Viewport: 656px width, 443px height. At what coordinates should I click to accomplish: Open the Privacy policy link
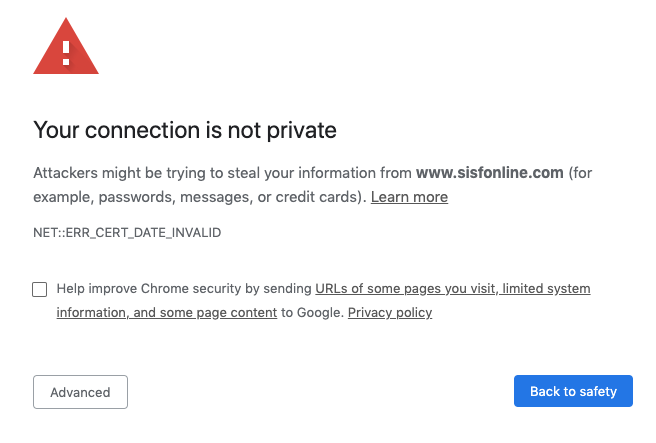390,312
